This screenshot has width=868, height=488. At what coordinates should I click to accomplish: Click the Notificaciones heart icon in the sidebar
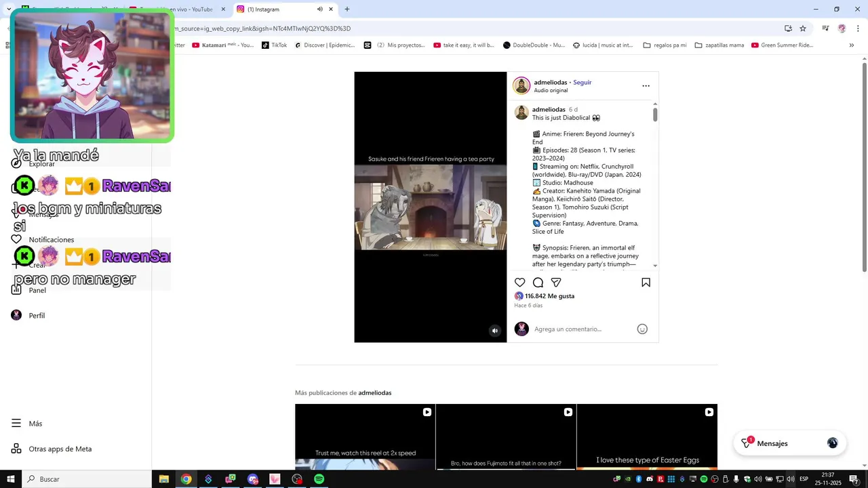tap(16, 239)
